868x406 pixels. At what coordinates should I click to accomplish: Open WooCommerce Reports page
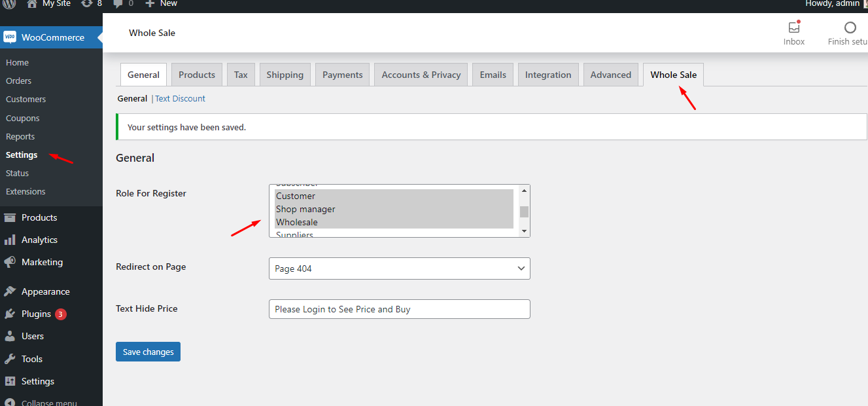click(x=20, y=137)
